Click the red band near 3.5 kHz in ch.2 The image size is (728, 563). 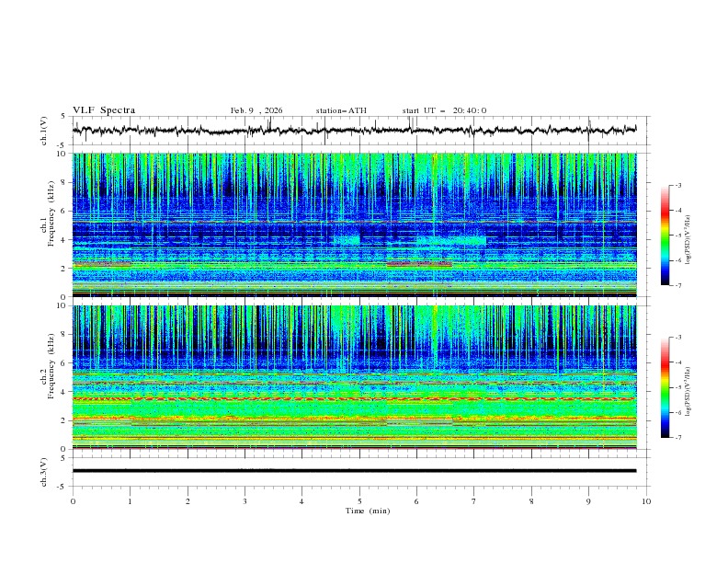click(355, 398)
